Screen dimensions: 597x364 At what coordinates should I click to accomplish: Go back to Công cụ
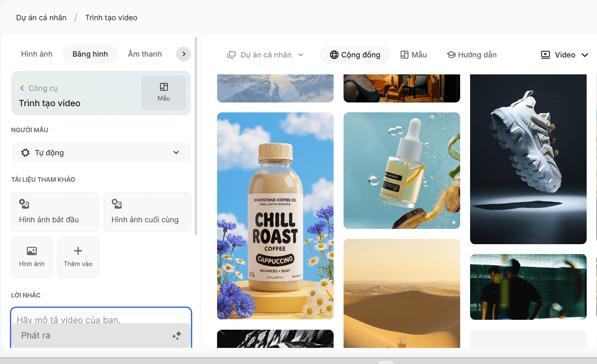[39, 88]
